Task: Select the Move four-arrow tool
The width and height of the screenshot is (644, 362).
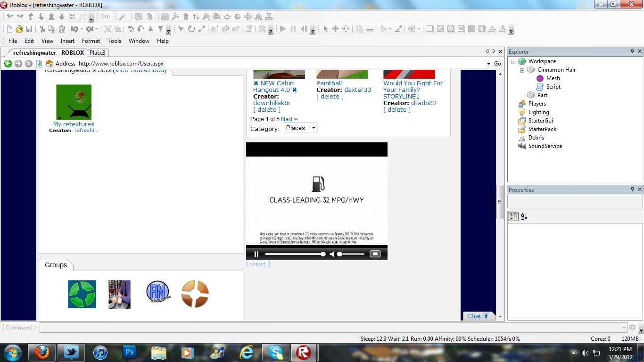Action: point(335,29)
